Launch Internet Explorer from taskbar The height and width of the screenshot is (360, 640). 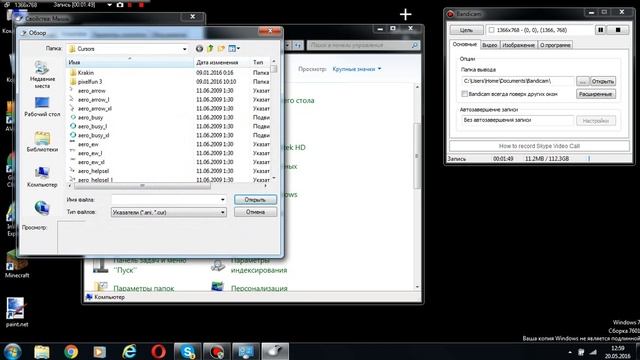click(129, 351)
